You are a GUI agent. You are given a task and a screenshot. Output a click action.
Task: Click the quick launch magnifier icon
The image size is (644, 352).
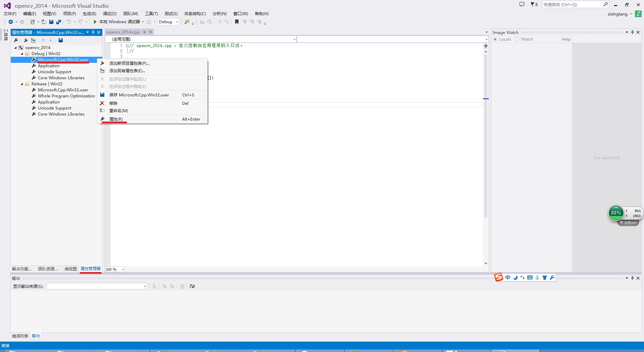605,4
